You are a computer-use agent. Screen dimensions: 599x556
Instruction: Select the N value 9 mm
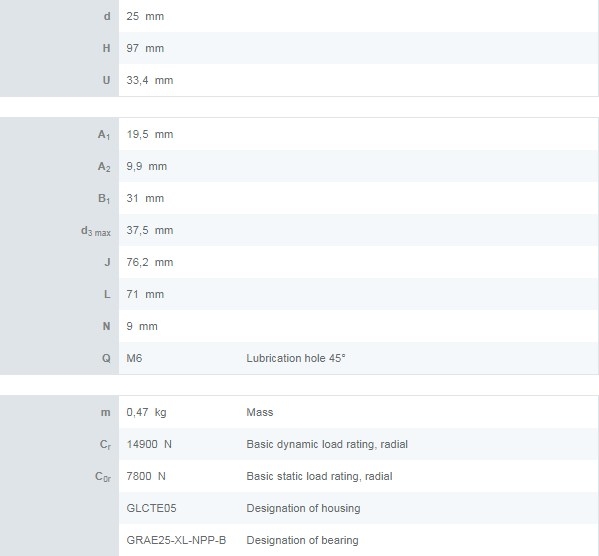(142, 326)
